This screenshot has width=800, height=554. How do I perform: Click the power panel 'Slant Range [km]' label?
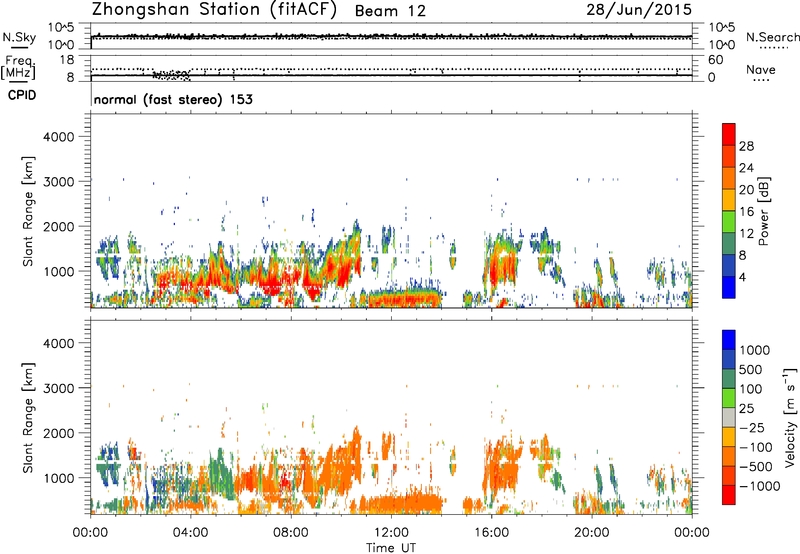(28, 211)
